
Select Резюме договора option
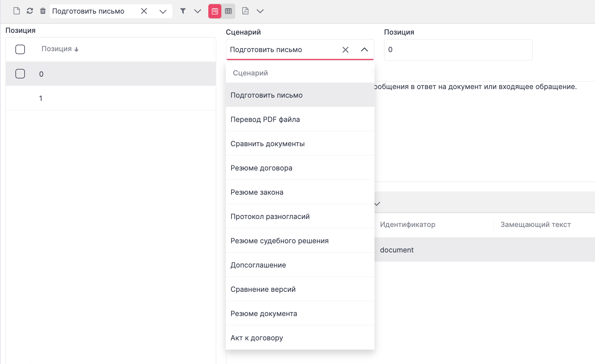(300, 168)
